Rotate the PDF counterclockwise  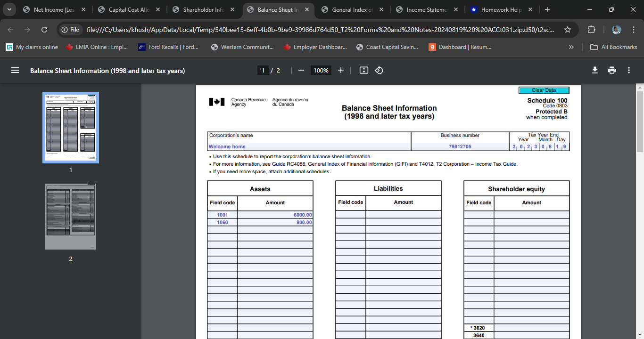pyautogui.click(x=379, y=70)
